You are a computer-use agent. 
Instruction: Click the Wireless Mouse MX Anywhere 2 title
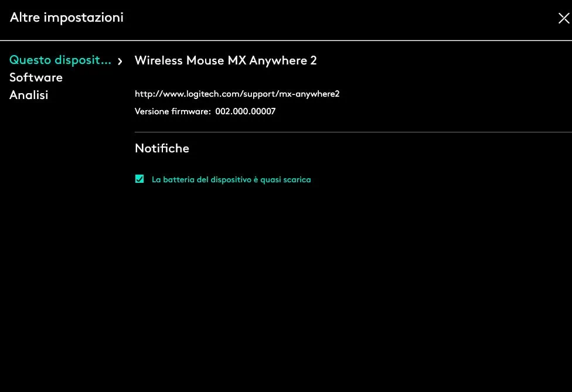pyautogui.click(x=226, y=60)
